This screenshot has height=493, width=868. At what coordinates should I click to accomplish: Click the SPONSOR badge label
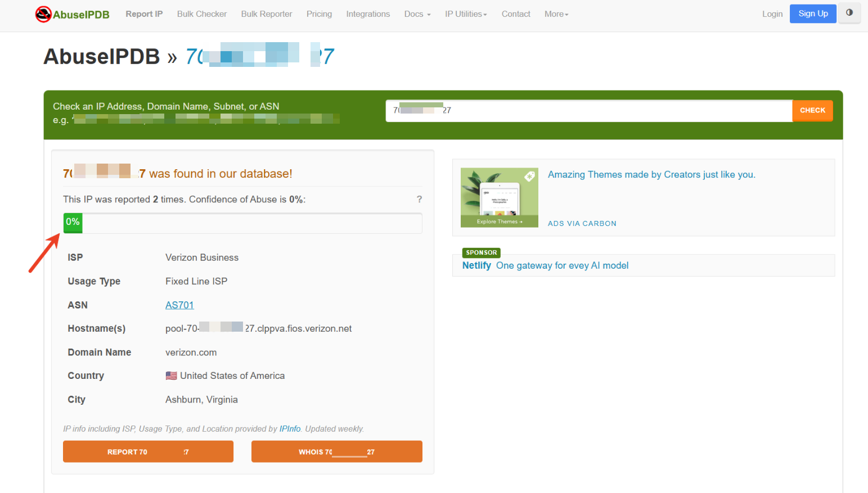(481, 252)
